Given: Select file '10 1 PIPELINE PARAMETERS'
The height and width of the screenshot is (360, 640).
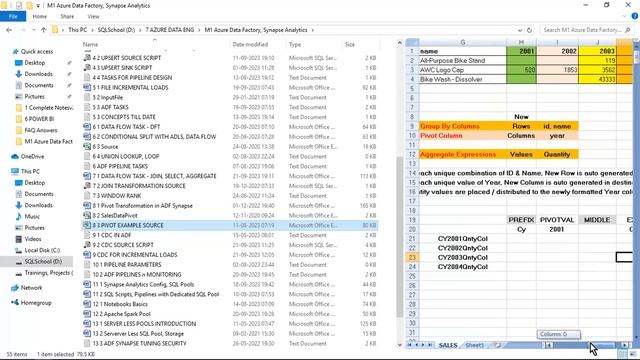Looking at the screenshot, I should 127,264.
